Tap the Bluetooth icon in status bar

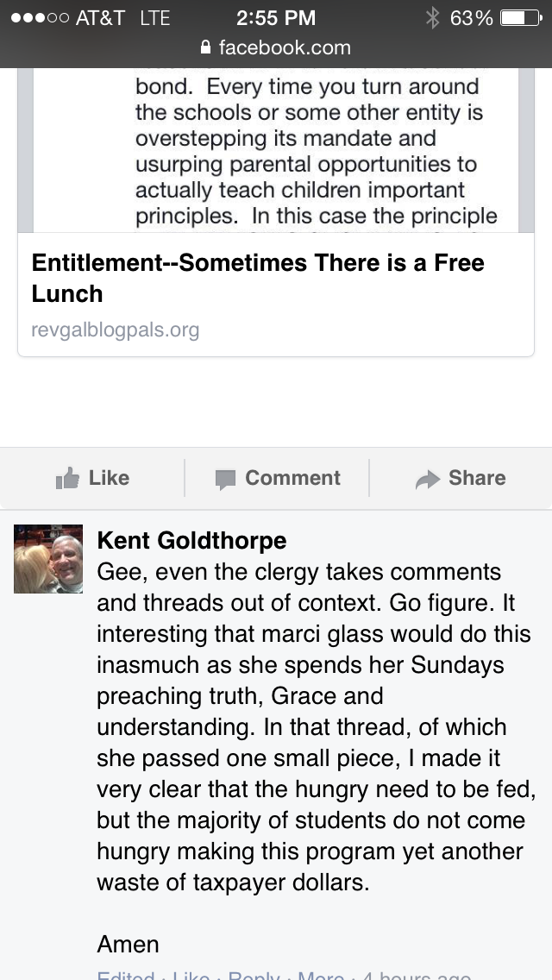pos(433,17)
